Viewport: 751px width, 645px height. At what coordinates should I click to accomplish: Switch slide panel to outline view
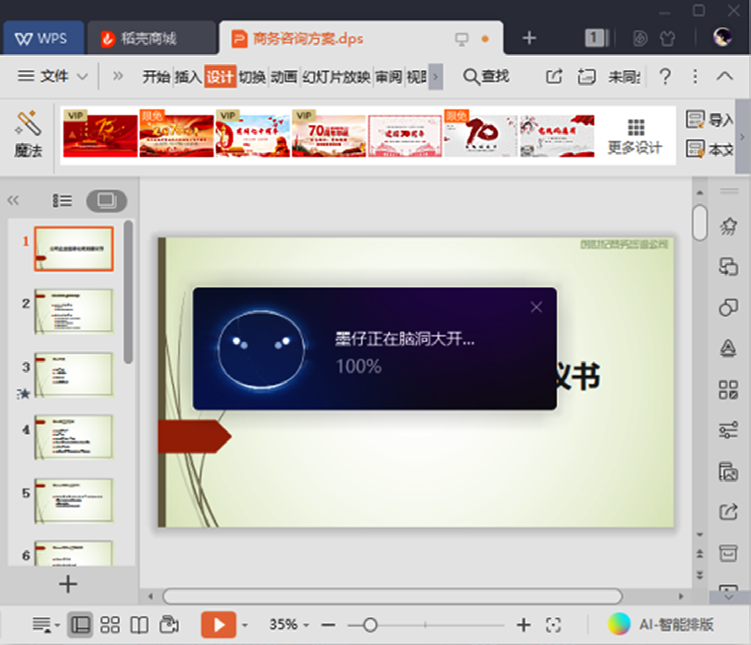(x=62, y=200)
